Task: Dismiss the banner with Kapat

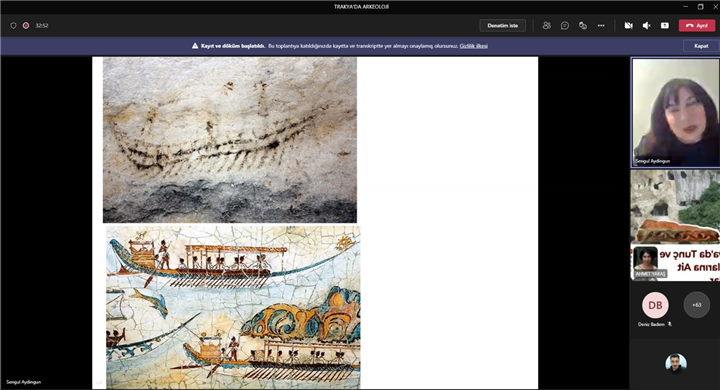Action: click(x=701, y=46)
